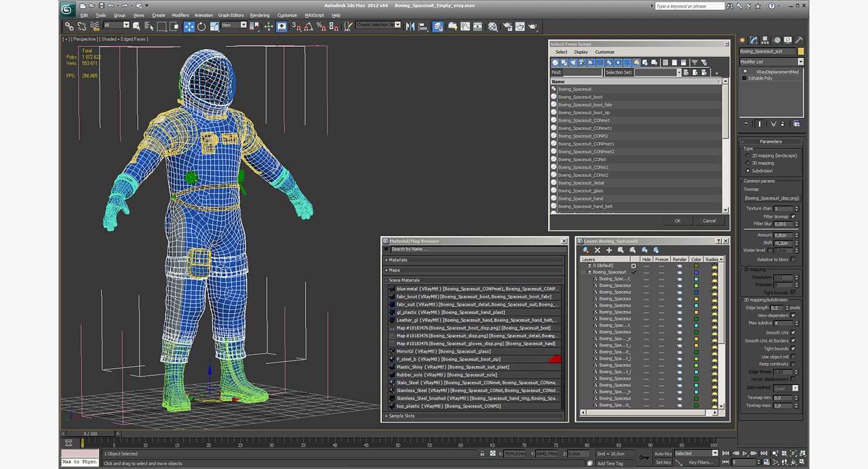Click the Set Key button
The width and height of the screenshot is (868, 469).
[x=663, y=463]
